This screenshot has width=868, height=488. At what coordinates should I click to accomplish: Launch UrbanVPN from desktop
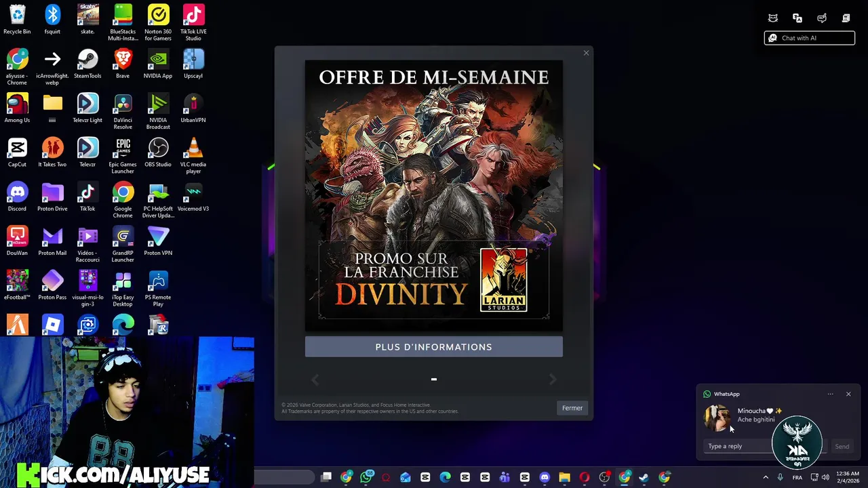(x=193, y=108)
